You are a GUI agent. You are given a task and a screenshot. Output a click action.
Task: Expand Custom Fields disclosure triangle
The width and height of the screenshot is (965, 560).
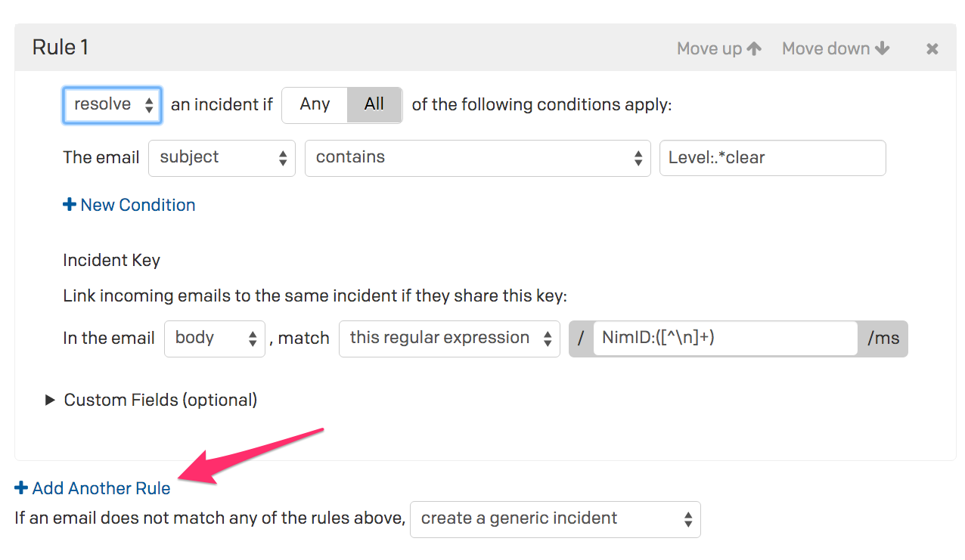pyautogui.click(x=50, y=400)
